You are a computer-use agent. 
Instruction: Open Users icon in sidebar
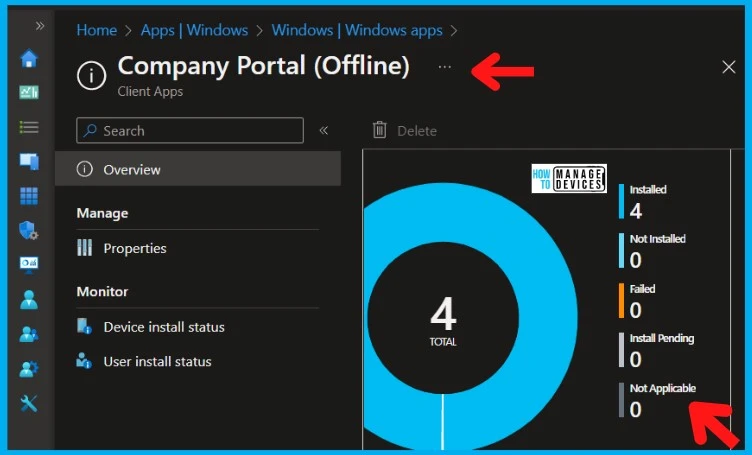click(x=29, y=300)
